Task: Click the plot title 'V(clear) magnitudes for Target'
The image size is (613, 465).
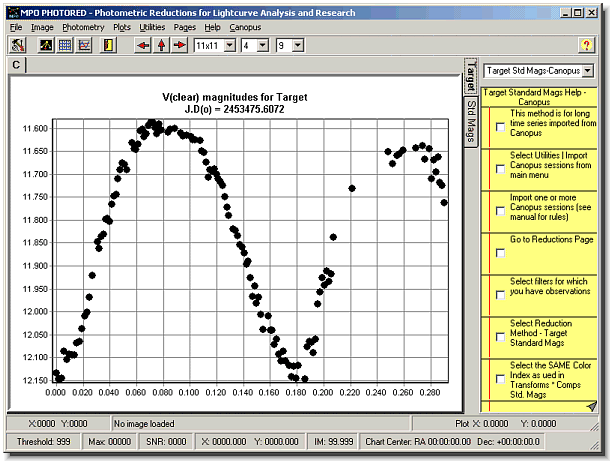Action: point(235,97)
